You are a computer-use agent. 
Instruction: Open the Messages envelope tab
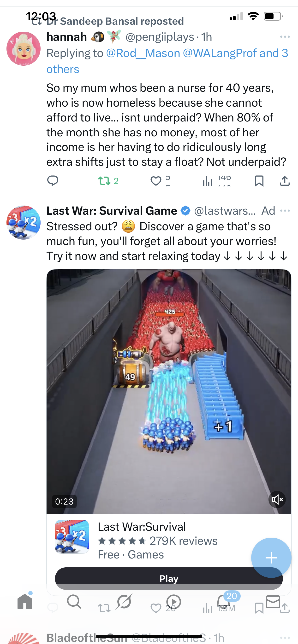pyautogui.click(x=273, y=602)
